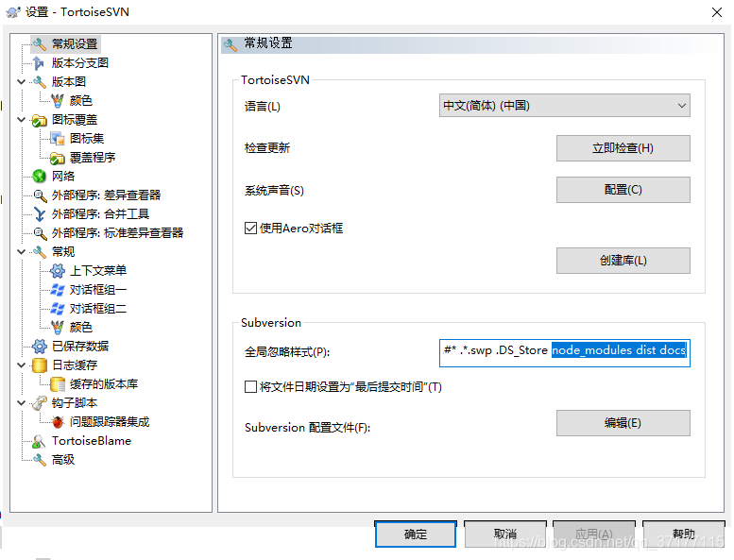This screenshot has height=560, width=734.
Task: Click the 覆盖程序 folder icon
Action: tap(58, 158)
